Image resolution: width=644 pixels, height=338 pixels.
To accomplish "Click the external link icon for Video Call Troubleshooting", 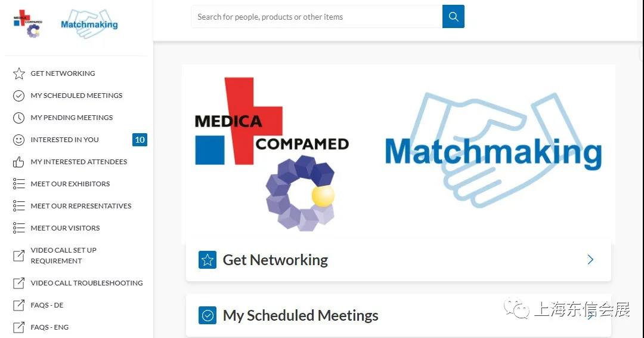I will point(19,283).
